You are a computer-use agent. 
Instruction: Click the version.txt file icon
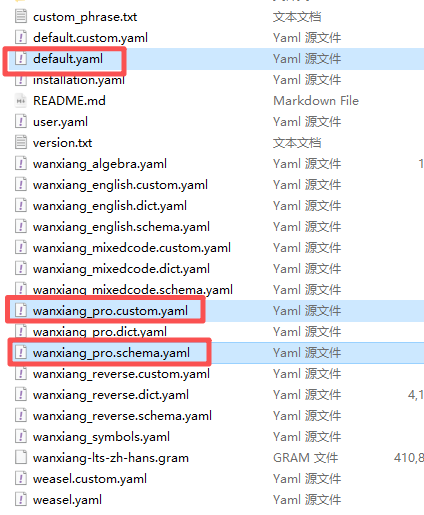point(21,142)
